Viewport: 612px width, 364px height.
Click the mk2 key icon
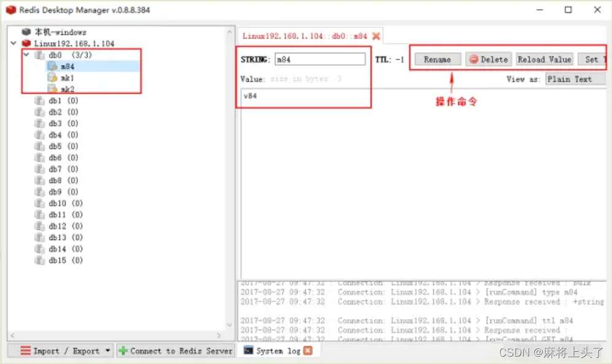tap(52, 89)
